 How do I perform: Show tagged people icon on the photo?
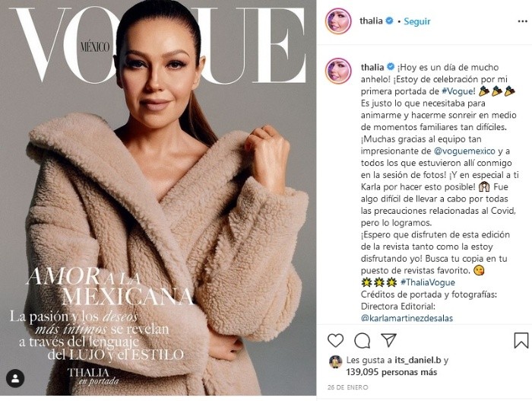(15, 378)
